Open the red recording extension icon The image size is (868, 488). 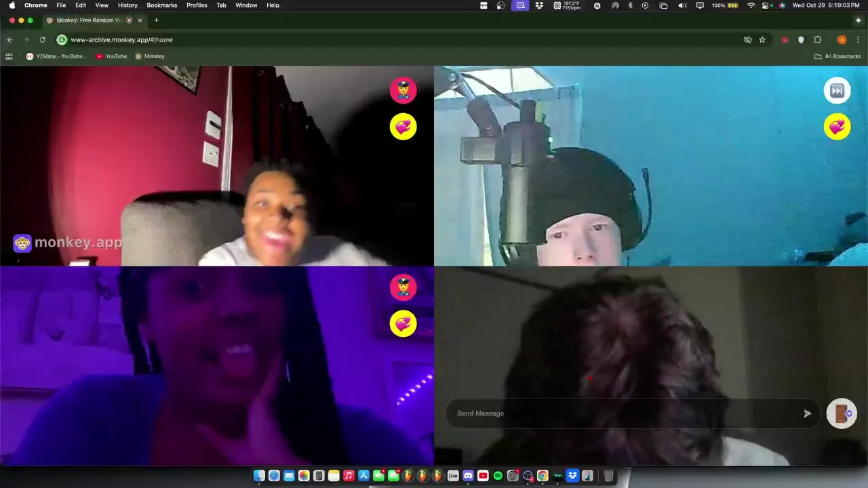[x=785, y=40]
